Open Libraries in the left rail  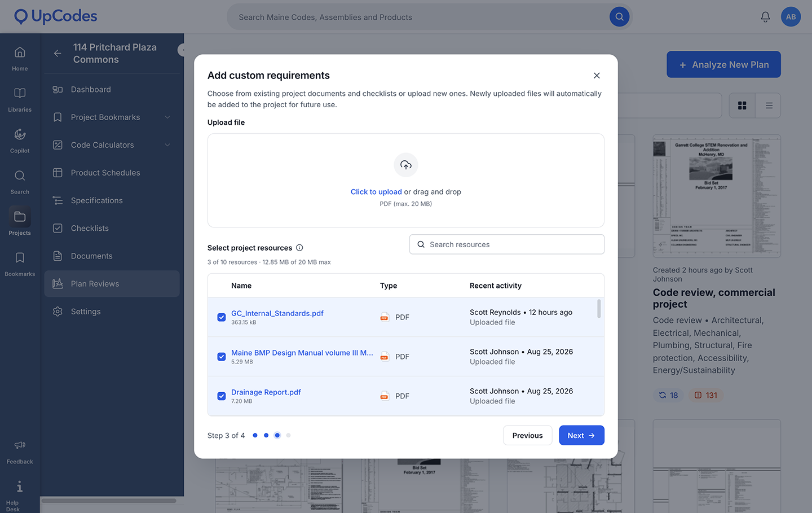click(x=20, y=100)
